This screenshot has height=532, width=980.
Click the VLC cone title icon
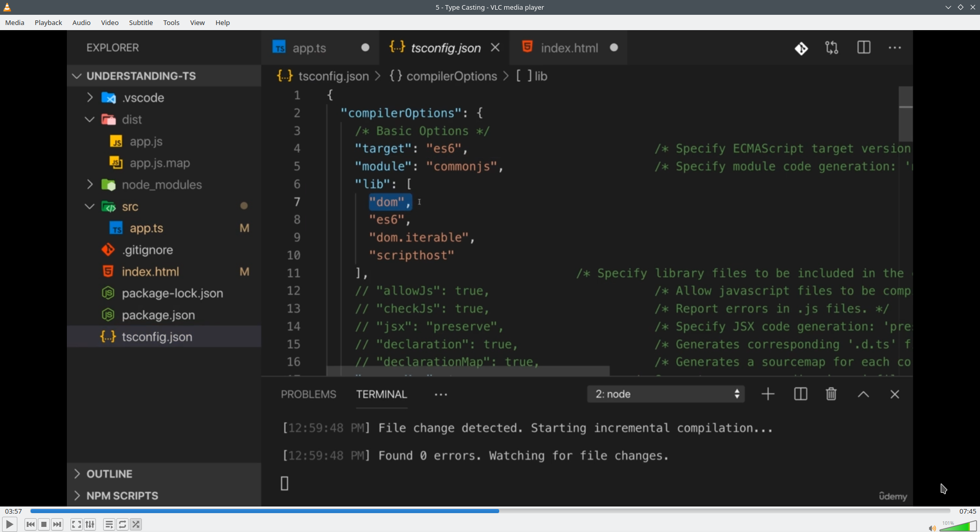pos(7,7)
